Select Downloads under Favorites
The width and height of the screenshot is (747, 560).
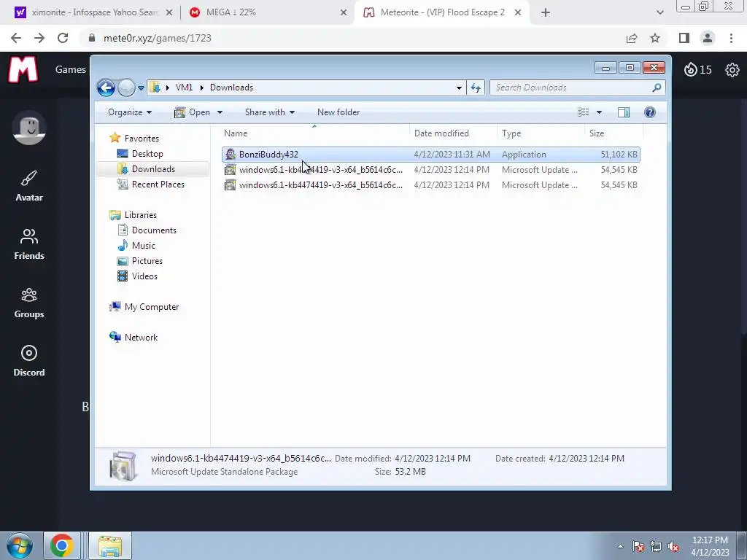tap(146, 169)
